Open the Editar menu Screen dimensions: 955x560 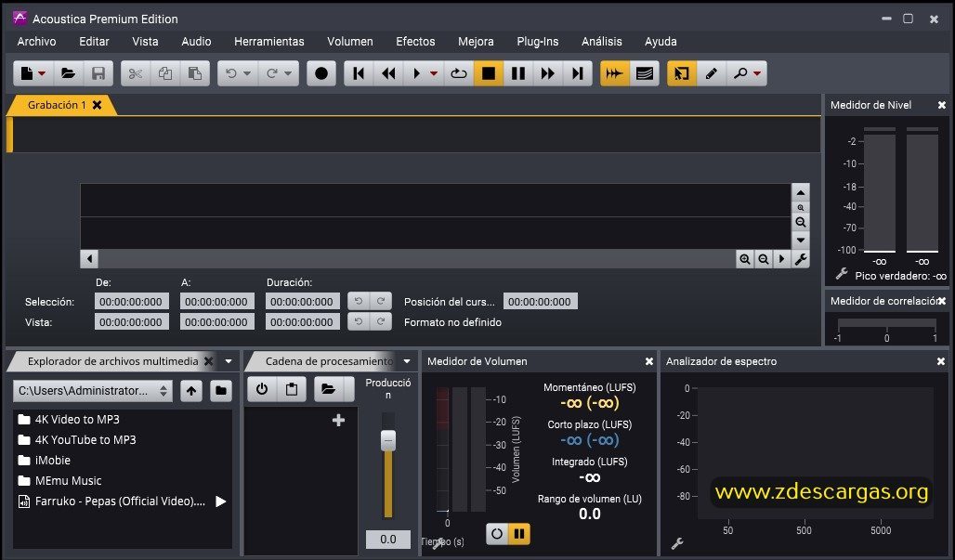point(94,42)
